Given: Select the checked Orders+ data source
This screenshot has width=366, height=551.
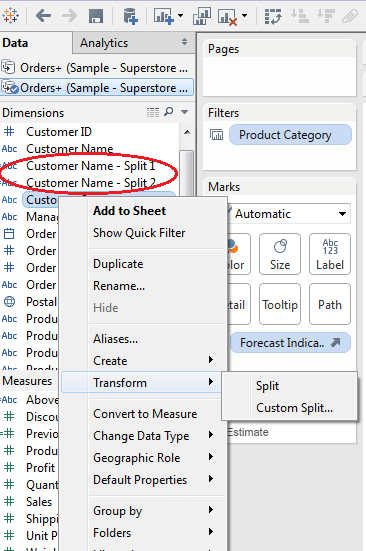Looking at the screenshot, I should click(97, 87).
